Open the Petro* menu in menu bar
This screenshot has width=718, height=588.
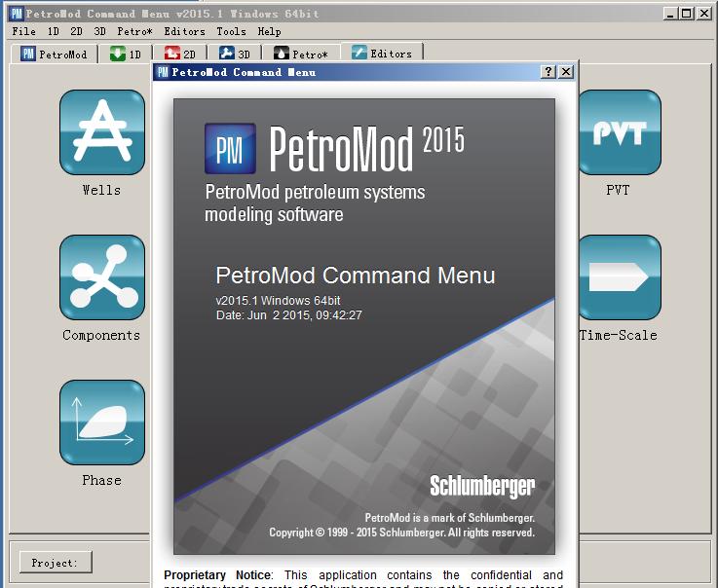134,31
